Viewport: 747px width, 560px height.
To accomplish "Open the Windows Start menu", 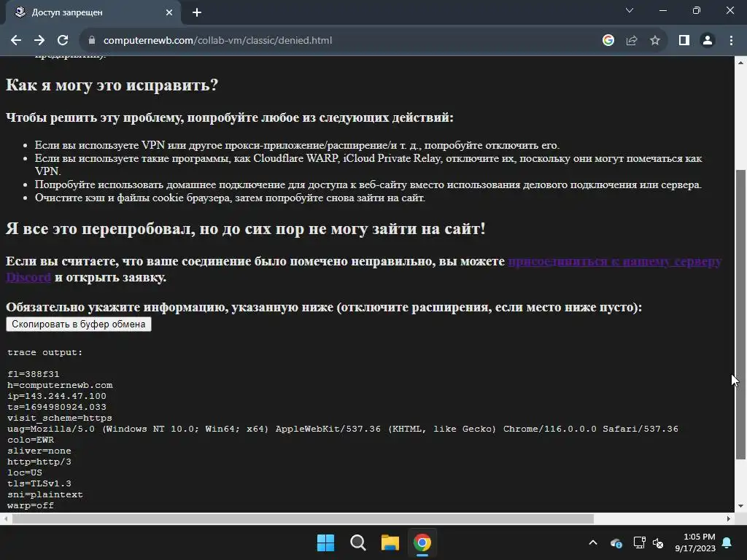I will (326, 542).
